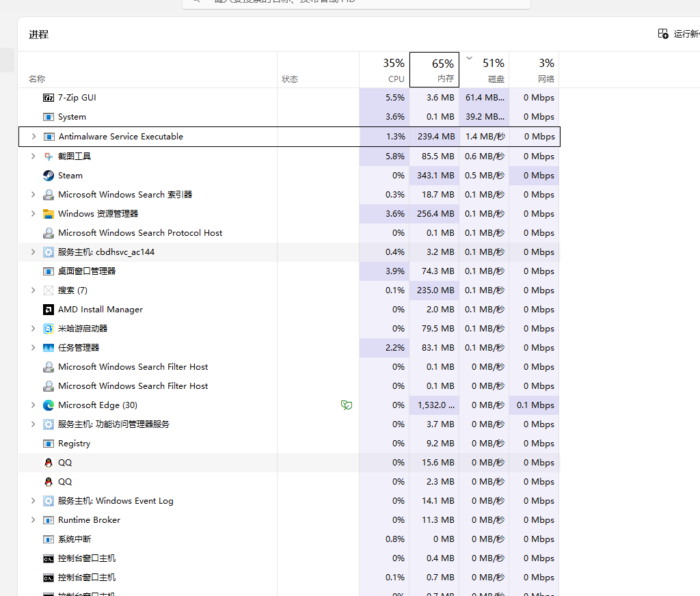
Task: Click the 桌面窗口管理器 icon
Action: [x=49, y=271]
